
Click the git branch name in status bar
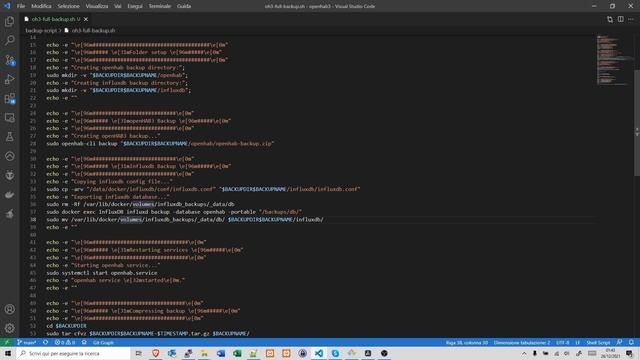tap(27, 342)
